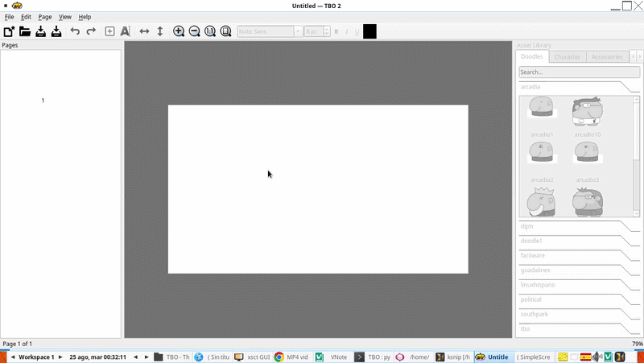
Task: Open the TBO : py terminal taskbar item
Action: (373, 357)
